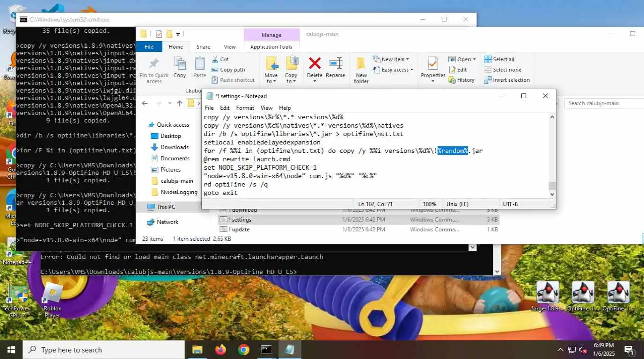This screenshot has height=359, width=644.
Task: Go forward with Explorer's forward arrow
Action: coord(159,103)
